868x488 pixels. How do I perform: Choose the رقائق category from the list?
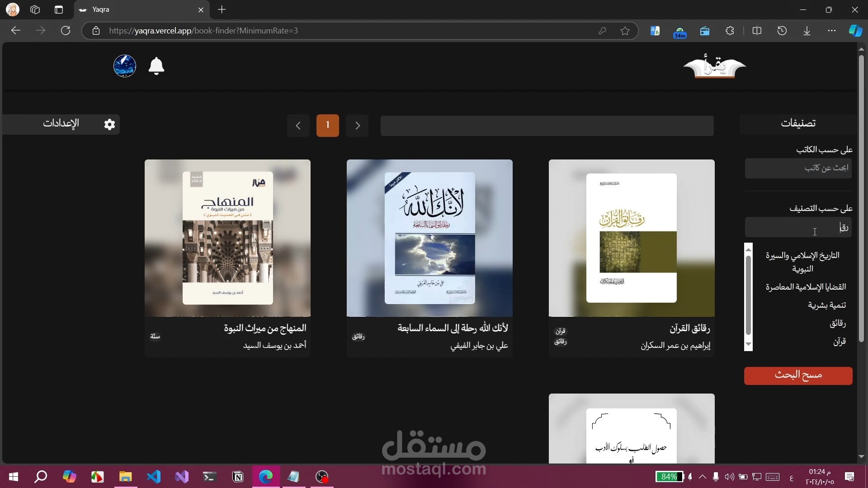(837, 323)
